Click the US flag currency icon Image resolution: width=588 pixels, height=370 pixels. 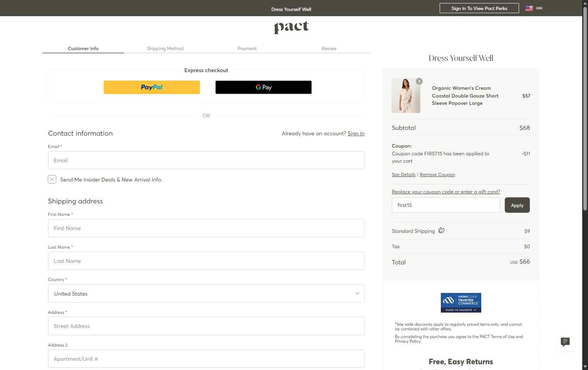pos(529,8)
